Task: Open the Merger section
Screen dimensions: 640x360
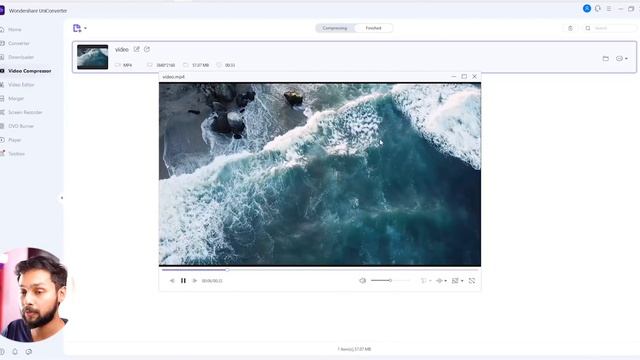Action: click(x=16, y=99)
